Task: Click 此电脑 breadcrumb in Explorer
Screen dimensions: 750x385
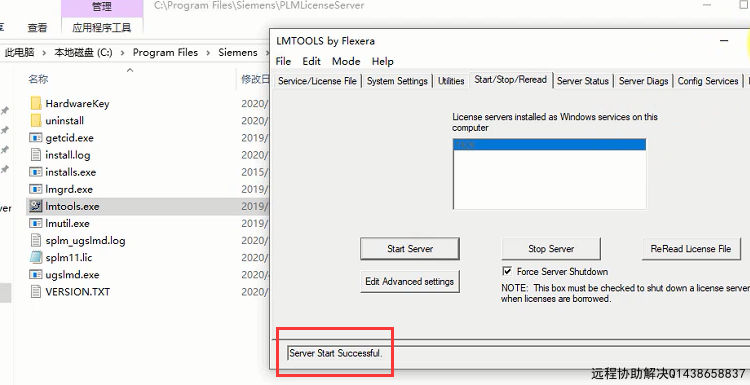Action: [20, 53]
